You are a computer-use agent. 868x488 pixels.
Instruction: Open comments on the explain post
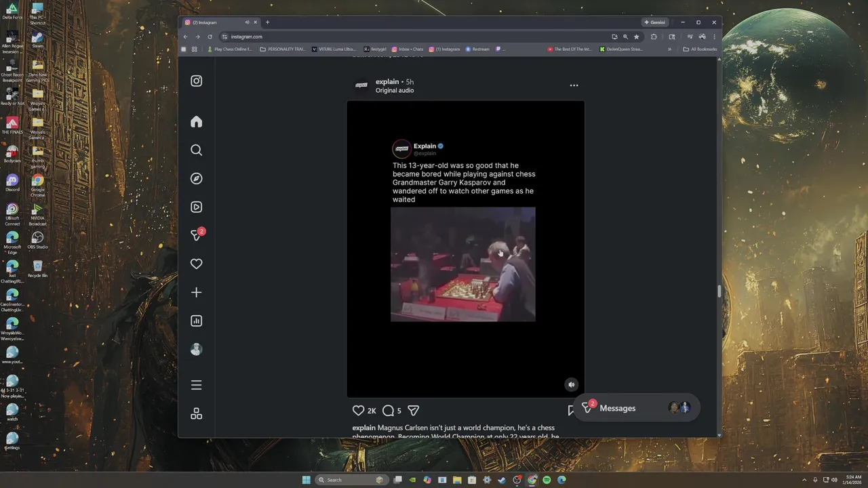388,411
